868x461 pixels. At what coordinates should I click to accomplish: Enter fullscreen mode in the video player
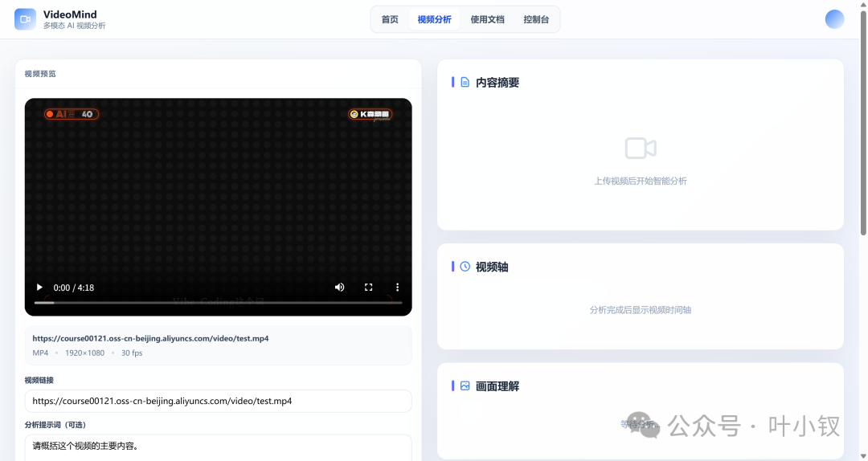(368, 288)
